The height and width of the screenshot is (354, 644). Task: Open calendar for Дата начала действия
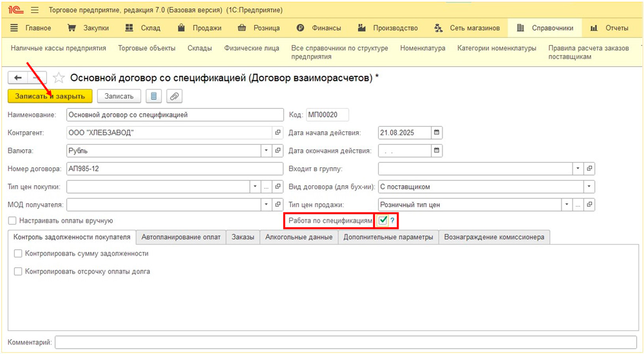pyautogui.click(x=437, y=133)
